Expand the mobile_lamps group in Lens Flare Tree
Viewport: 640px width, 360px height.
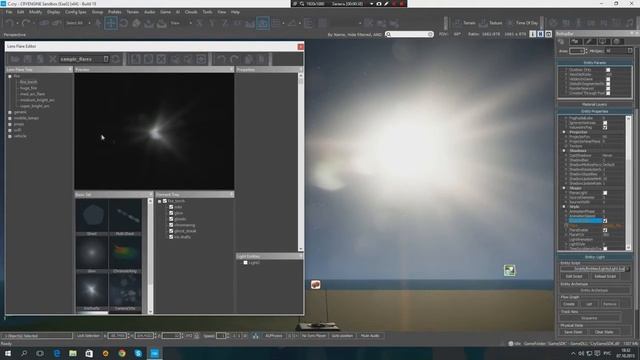[x=10, y=118]
